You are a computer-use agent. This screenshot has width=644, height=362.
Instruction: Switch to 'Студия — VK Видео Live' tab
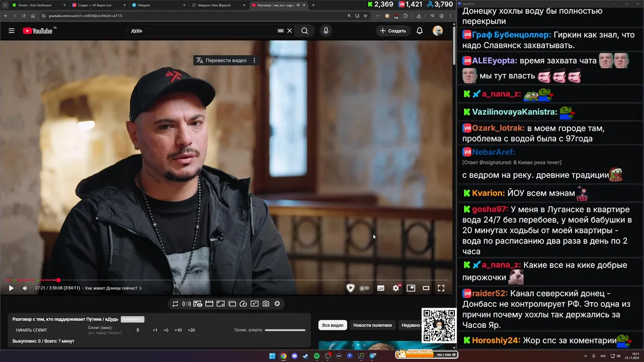[x=98, y=5]
